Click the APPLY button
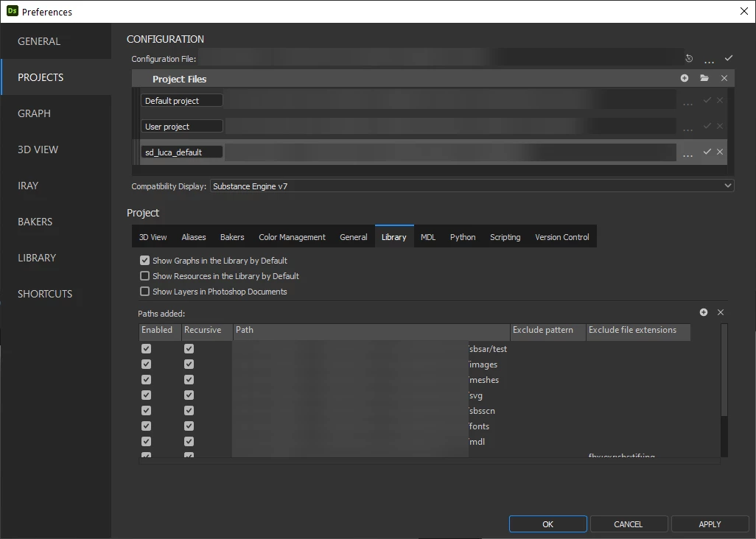 point(710,524)
